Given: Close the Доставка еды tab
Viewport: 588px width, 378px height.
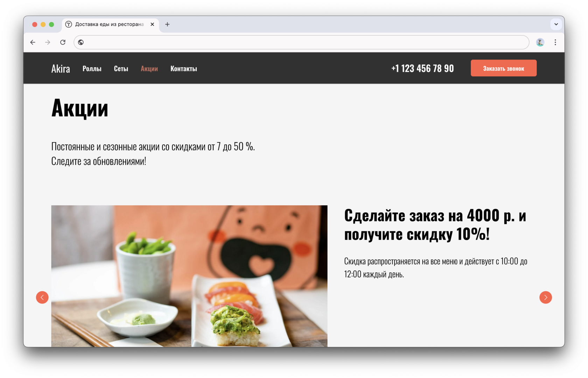Looking at the screenshot, I should [x=152, y=24].
